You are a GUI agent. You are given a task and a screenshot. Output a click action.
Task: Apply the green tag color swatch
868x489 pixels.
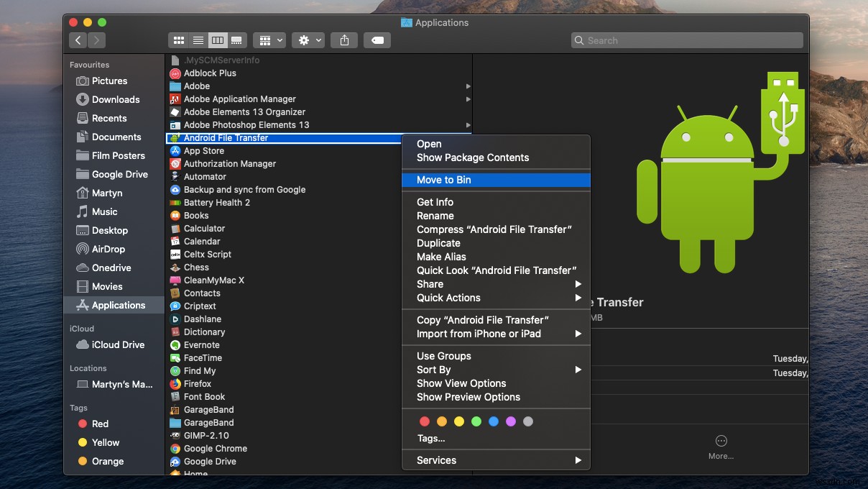(x=476, y=421)
